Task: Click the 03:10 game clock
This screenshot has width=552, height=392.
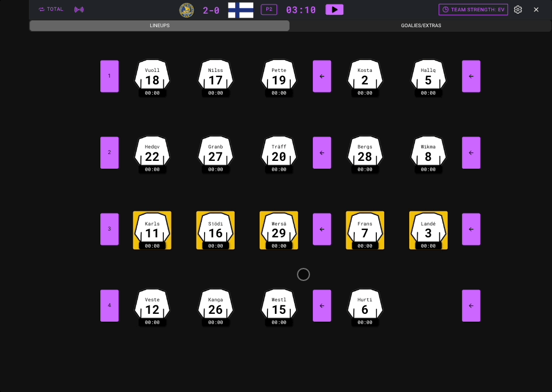Action: 301,10
